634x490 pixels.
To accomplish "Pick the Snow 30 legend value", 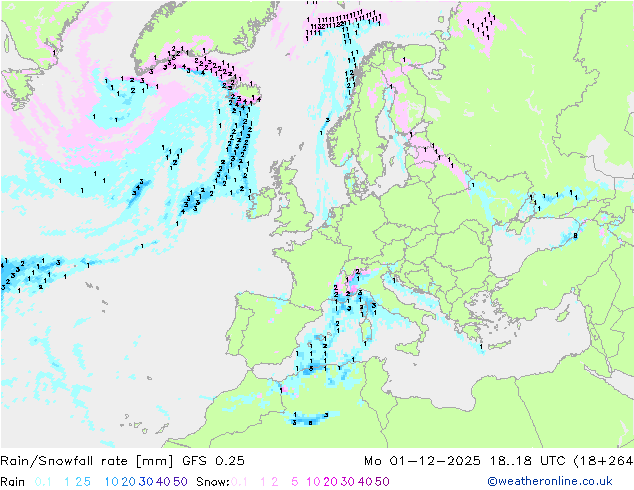I will (348, 482).
